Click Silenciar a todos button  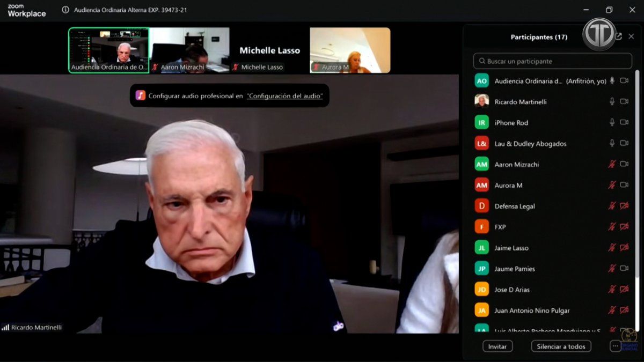click(561, 346)
